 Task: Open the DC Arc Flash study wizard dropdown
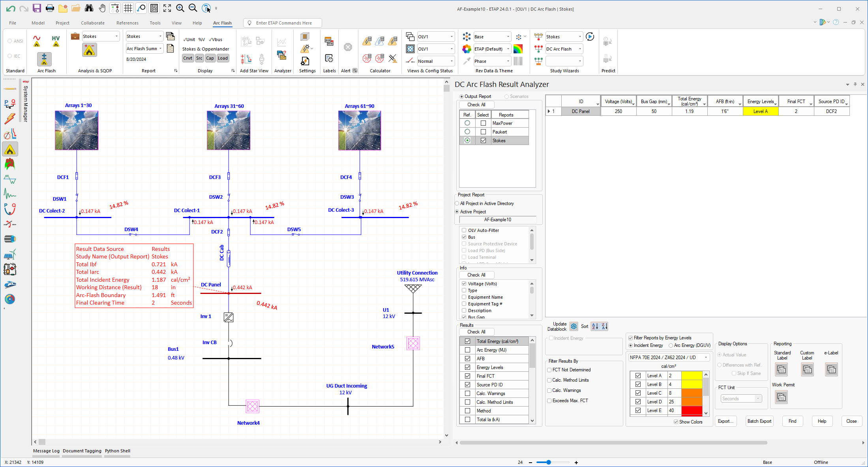point(581,49)
